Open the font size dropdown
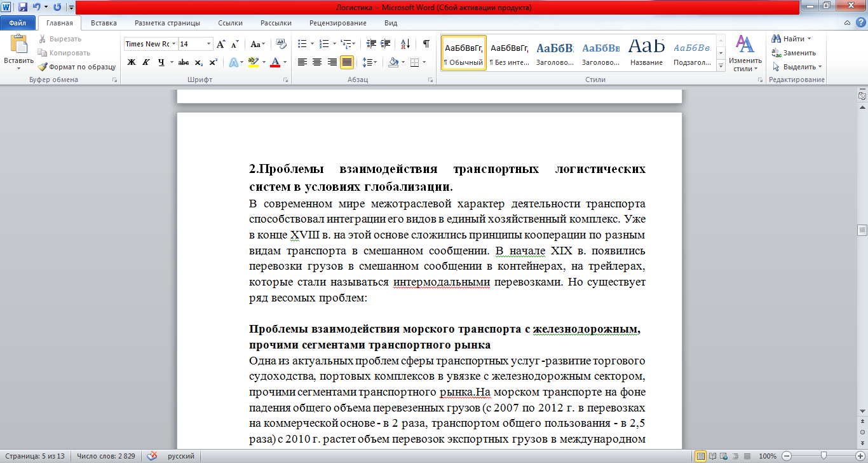The height and width of the screenshot is (463, 868). click(208, 44)
